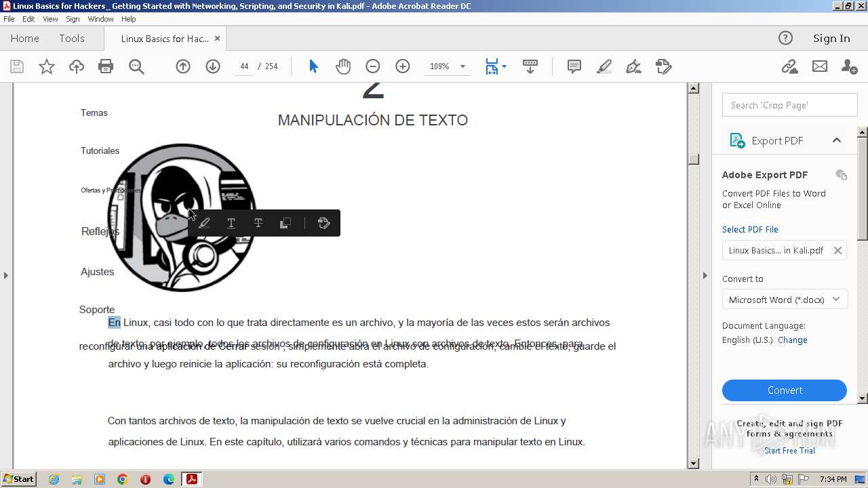Image resolution: width=868 pixels, height=488 pixels.
Task: Open file explorer from taskbar
Action: 77,479
